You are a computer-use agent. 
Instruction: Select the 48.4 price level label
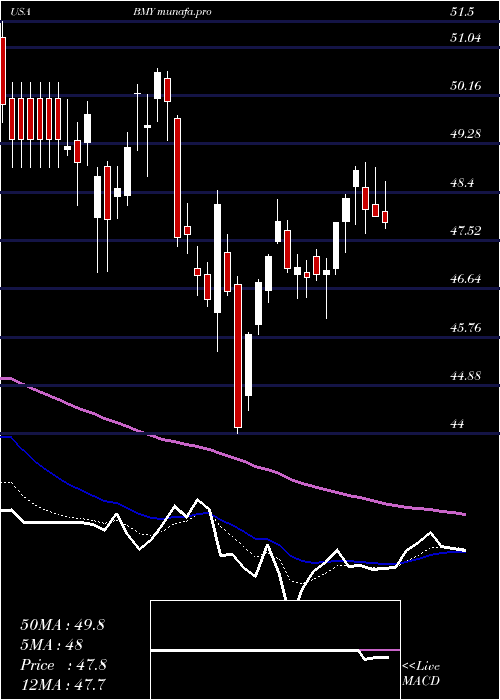click(x=461, y=183)
